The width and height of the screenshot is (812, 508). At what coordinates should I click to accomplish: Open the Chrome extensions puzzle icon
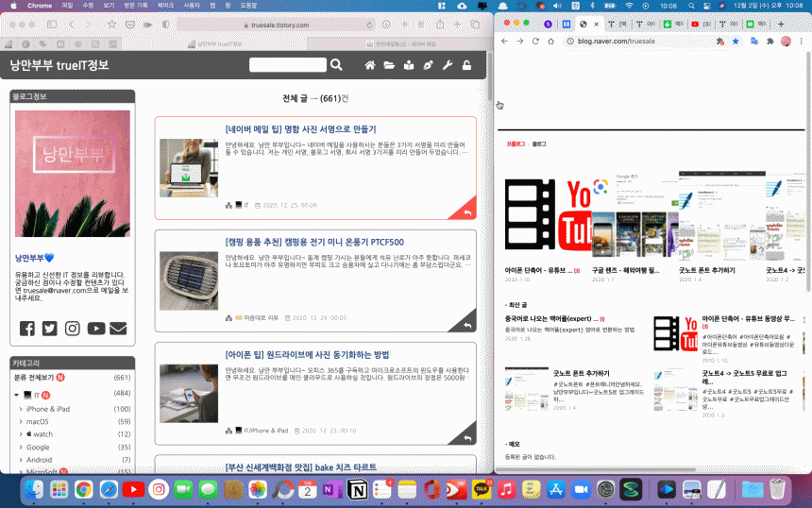[x=770, y=41]
